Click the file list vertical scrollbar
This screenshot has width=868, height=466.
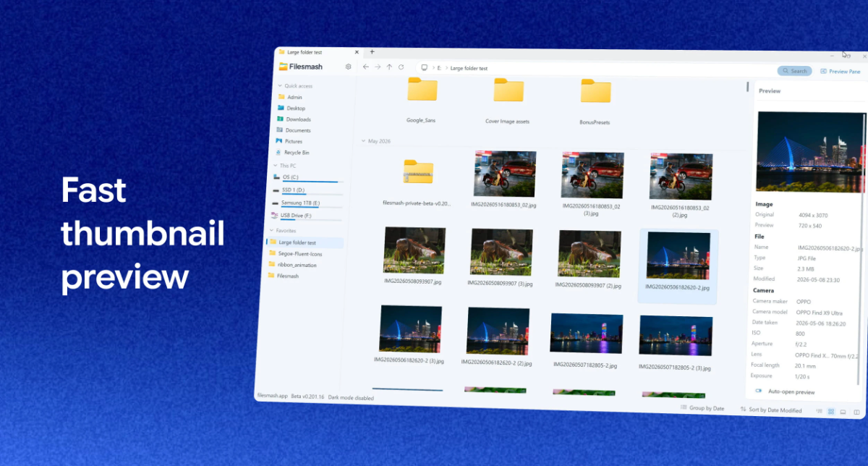tap(747, 87)
